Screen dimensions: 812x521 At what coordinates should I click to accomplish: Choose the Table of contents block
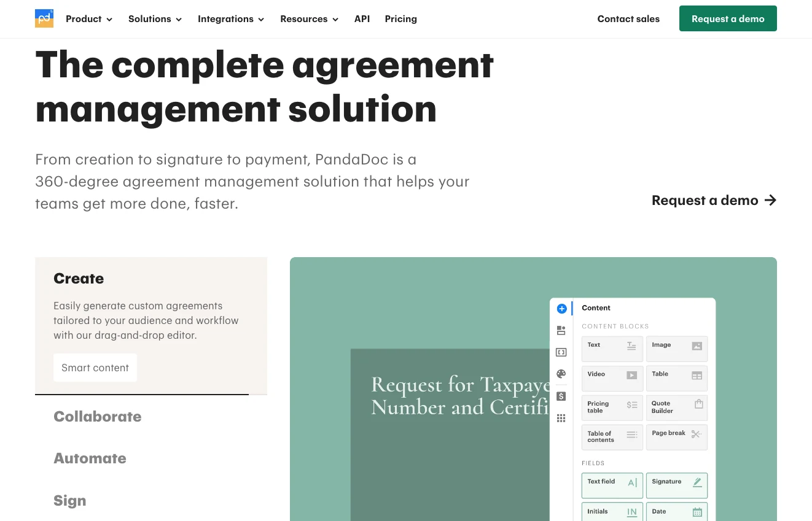pyautogui.click(x=612, y=437)
